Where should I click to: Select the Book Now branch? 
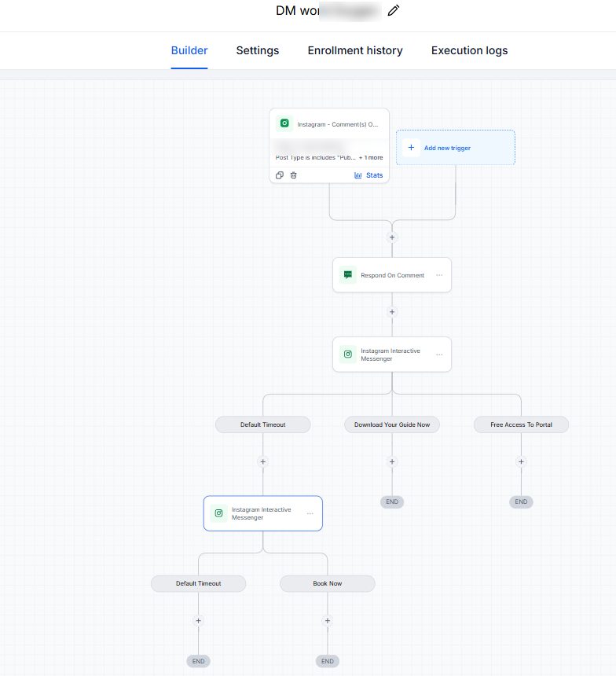(x=328, y=583)
